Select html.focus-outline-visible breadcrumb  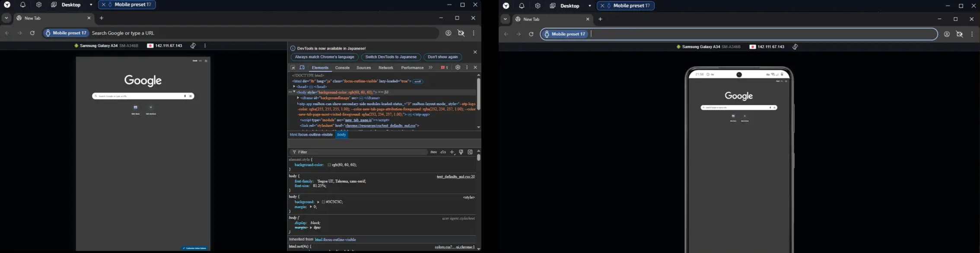[311, 135]
